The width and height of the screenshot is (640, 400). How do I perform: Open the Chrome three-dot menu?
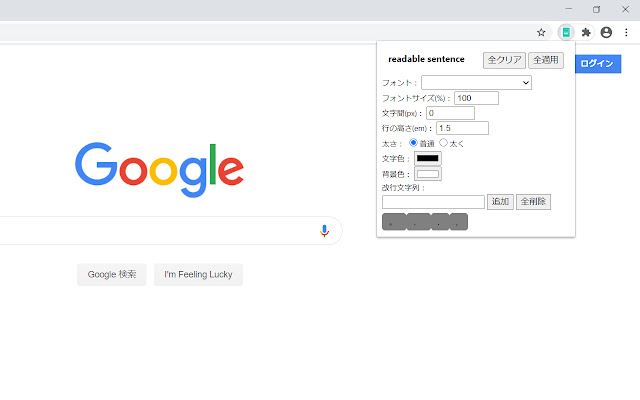[x=626, y=32]
